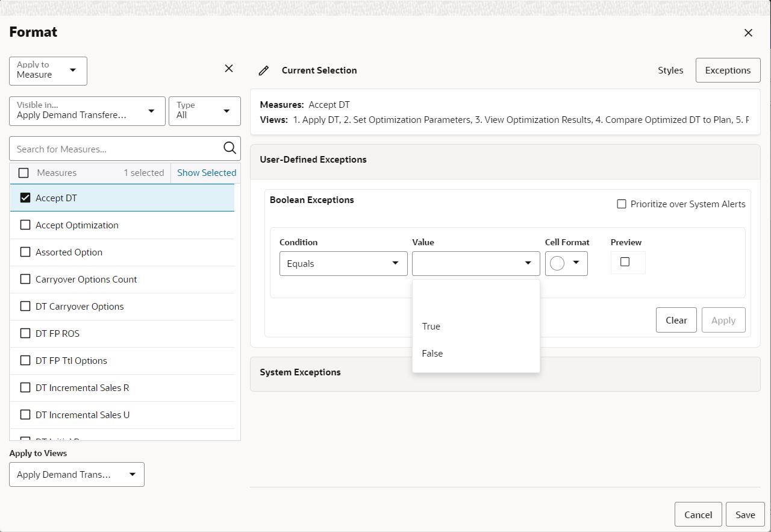Open the Cell Format color picker dropdown arrow
Image resolution: width=771 pixels, height=532 pixels.
coord(575,263)
